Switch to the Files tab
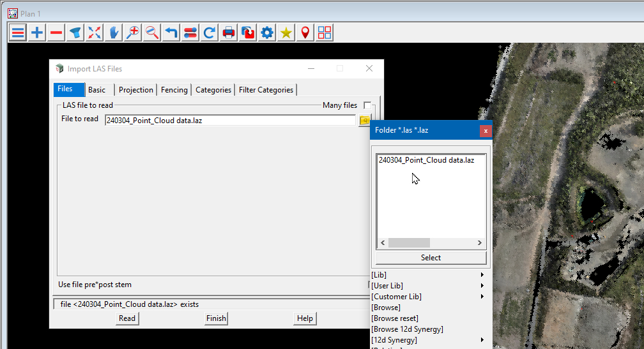Viewport: 644px width, 349px height. point(68,89)
